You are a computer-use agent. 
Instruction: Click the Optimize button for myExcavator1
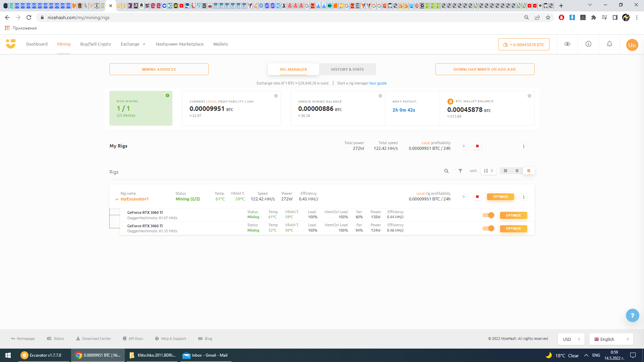click(x=500, y=197)
